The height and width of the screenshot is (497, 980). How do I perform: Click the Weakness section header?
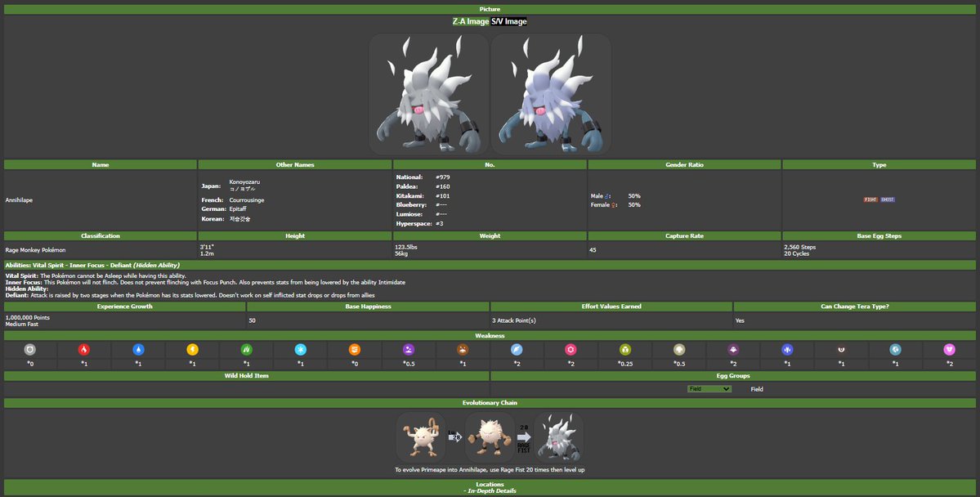490,336
